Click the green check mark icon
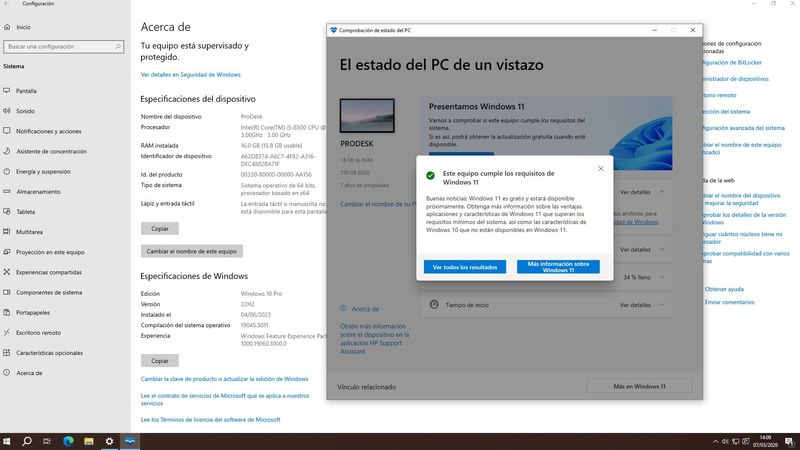800x450 pixels. click(431, 176)
